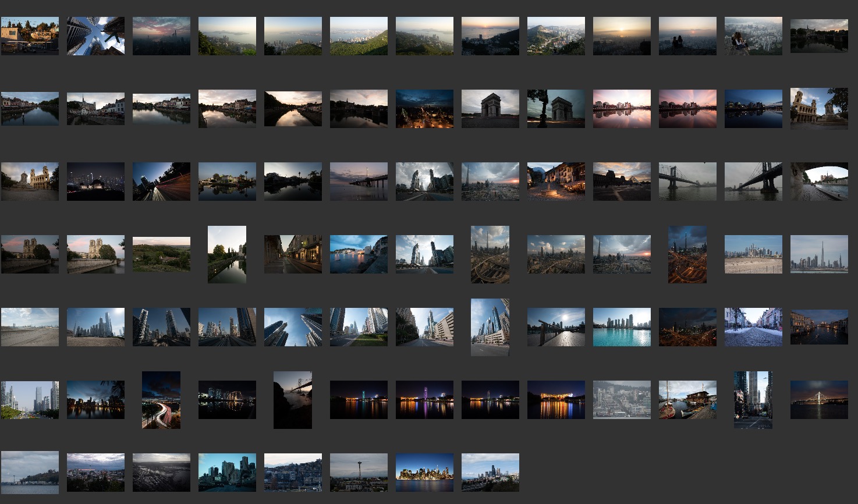858x504 pixels.
Task: Open the snowy cobblestone street photo
Action: 753,327
